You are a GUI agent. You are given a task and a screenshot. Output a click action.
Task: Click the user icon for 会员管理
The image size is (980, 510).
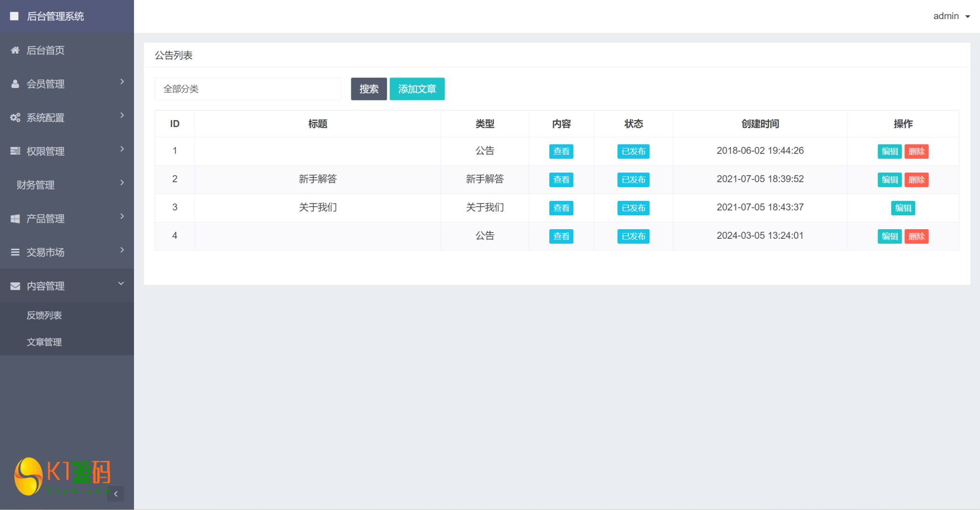click(15, 84)
